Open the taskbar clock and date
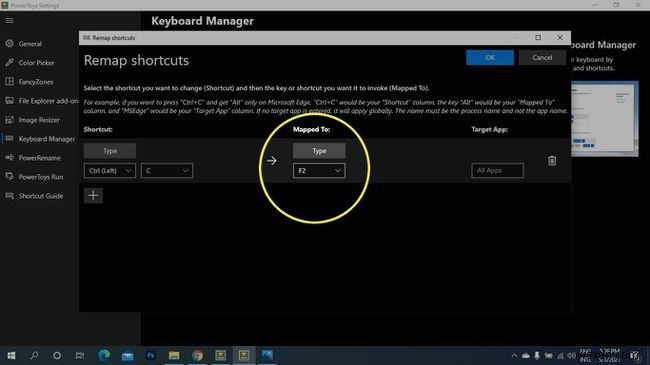The width and height of the screenshot is (650, 365). [609, 355]
